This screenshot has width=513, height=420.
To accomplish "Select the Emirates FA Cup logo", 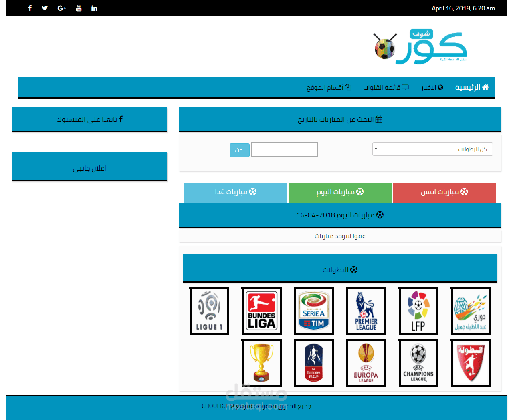I will tap(314, 363).
